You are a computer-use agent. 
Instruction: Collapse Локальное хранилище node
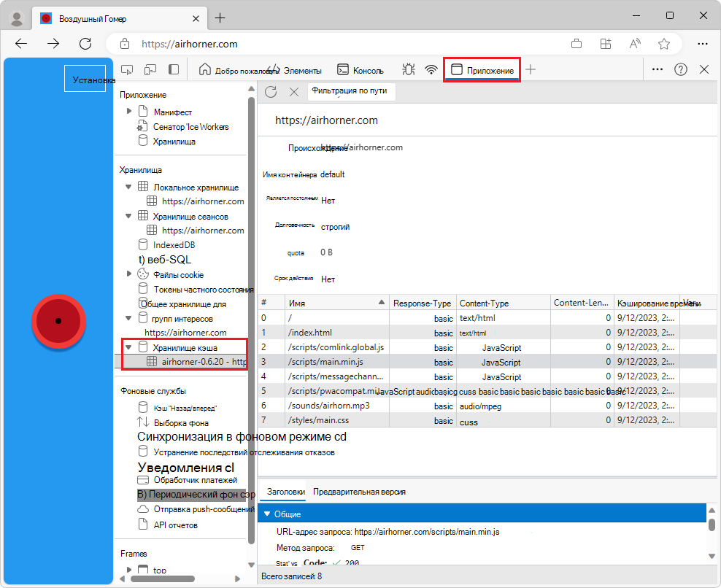128,187
